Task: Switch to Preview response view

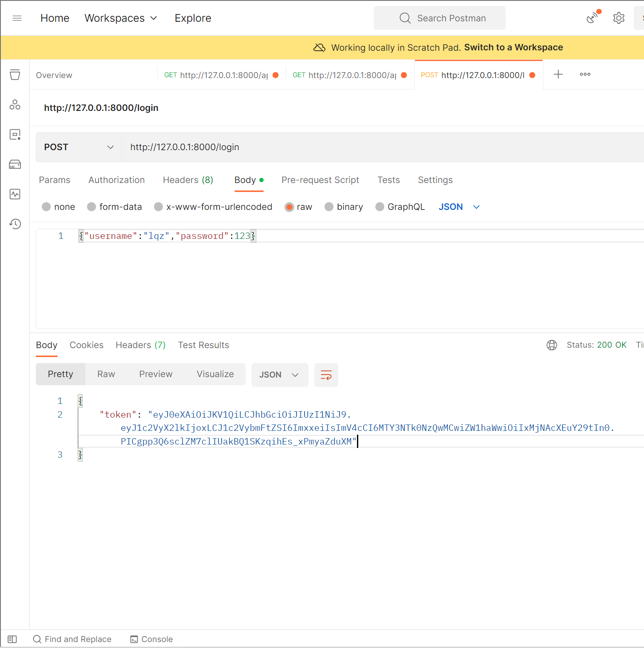Action: (x=156, y=374)
